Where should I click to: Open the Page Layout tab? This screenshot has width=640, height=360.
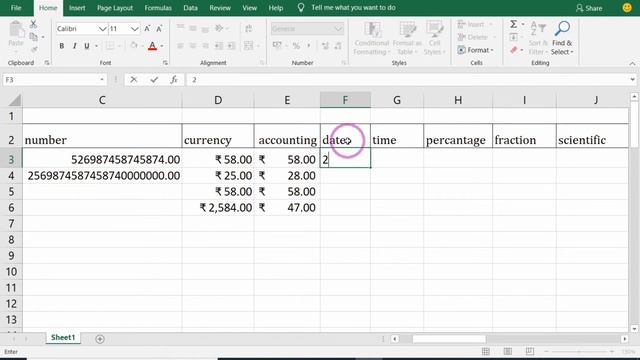tap(115, 8)
